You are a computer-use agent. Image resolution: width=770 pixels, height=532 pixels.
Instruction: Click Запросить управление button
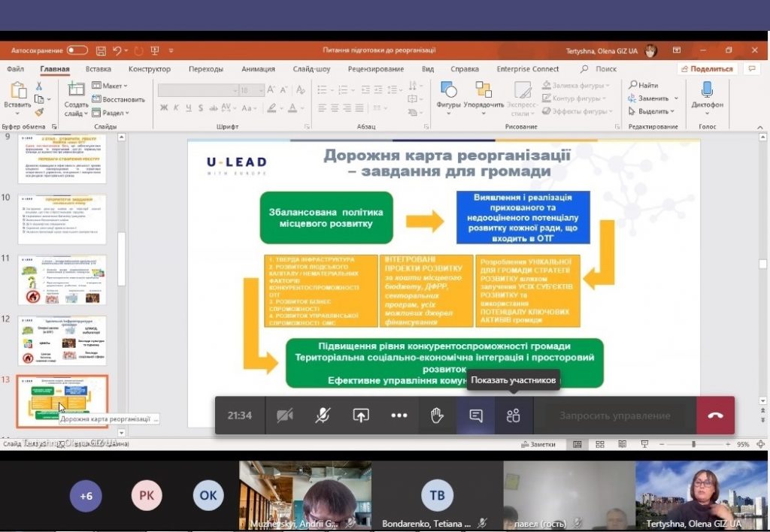click(x=614, y=416)
